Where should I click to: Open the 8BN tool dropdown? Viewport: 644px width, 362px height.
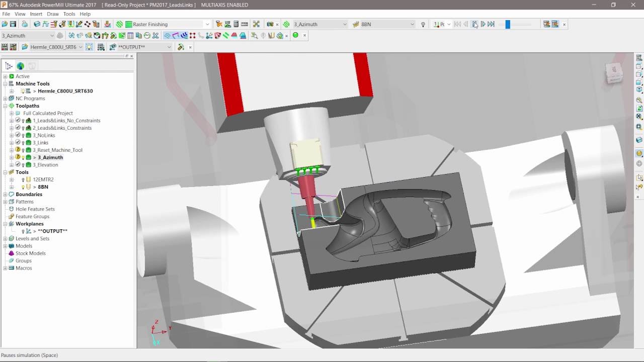click(x=412, y=24)
